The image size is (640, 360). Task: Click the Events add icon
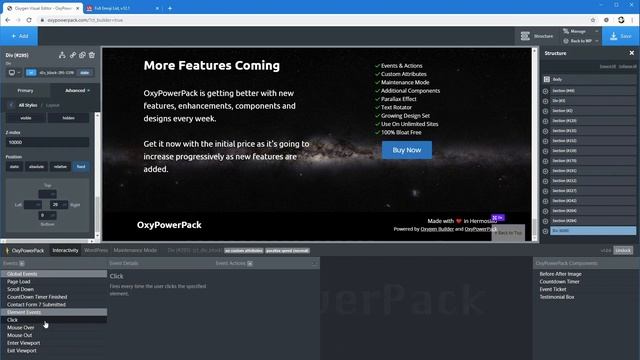(22, 264)
